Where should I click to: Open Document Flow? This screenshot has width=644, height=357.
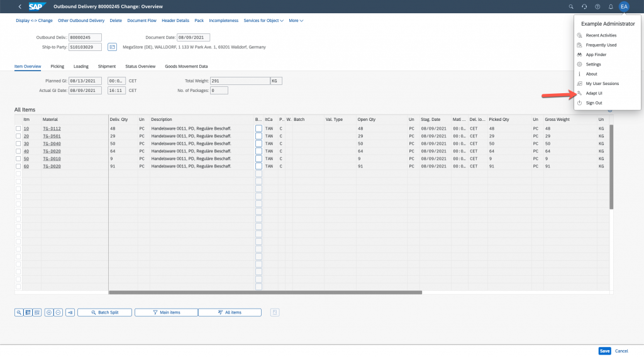tap(142, 21)
